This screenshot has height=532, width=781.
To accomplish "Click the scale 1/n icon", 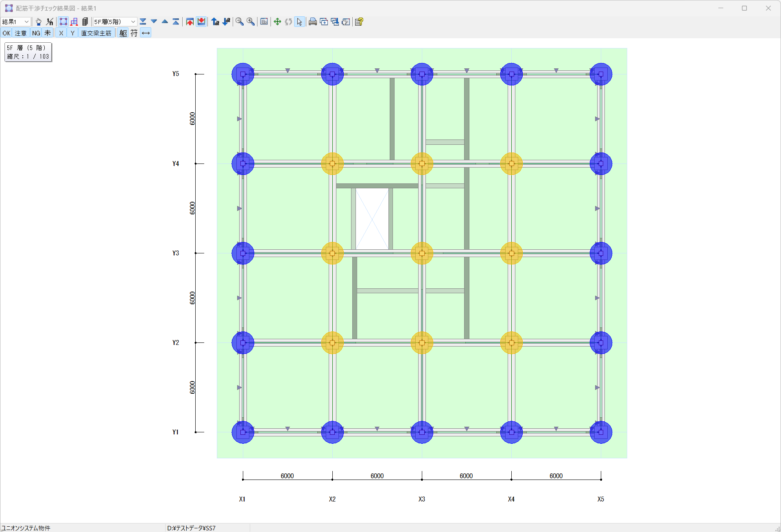I will [x=50, y=22].
